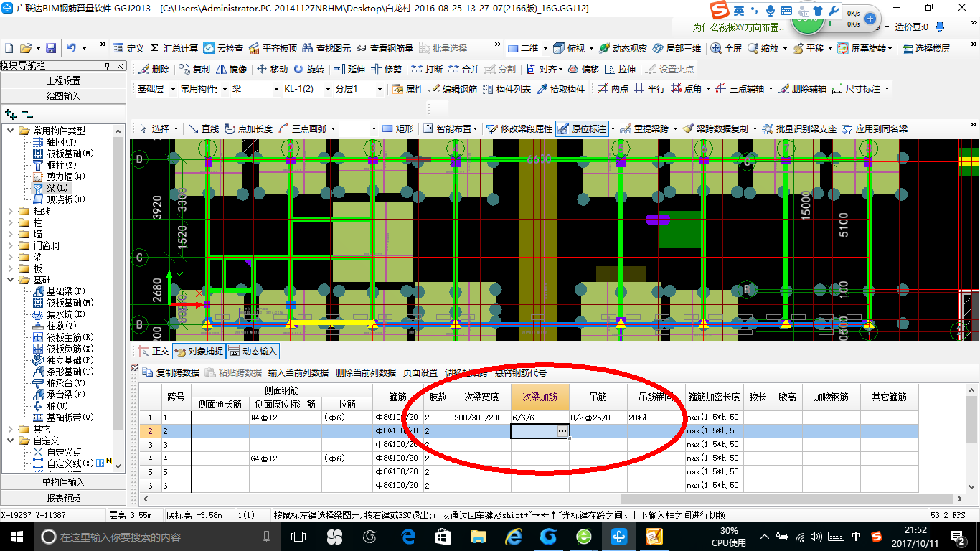The width and height of the screenshot is (980, 551).
Task: Toggle 动态输入 dynamic input
Action: click(253, 352)
